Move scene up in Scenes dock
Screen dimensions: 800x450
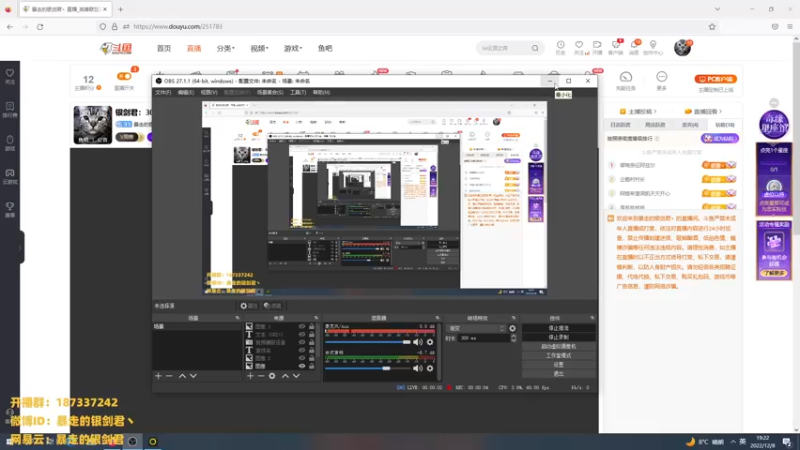pyautogui.click(x=182, y=376)
